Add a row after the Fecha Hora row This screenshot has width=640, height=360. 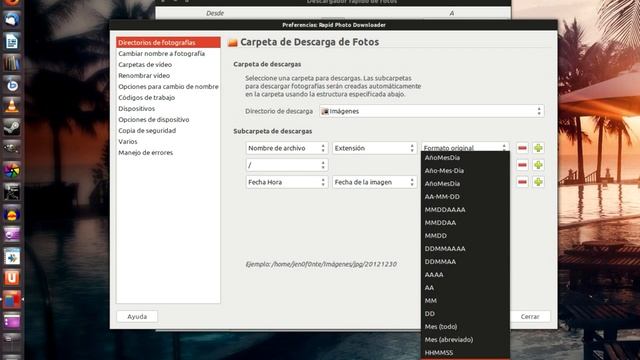point(538,182)
